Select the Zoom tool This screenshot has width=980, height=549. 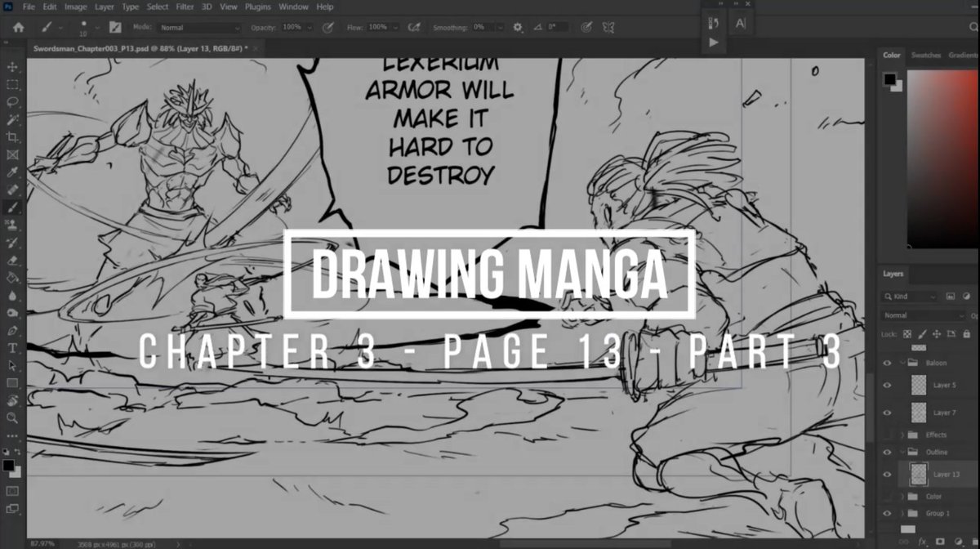tap(12, 418)
